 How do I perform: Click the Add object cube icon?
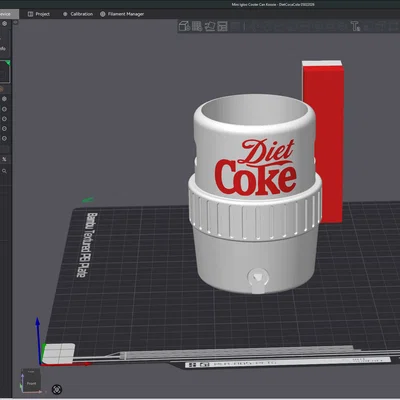click(184, 26)
